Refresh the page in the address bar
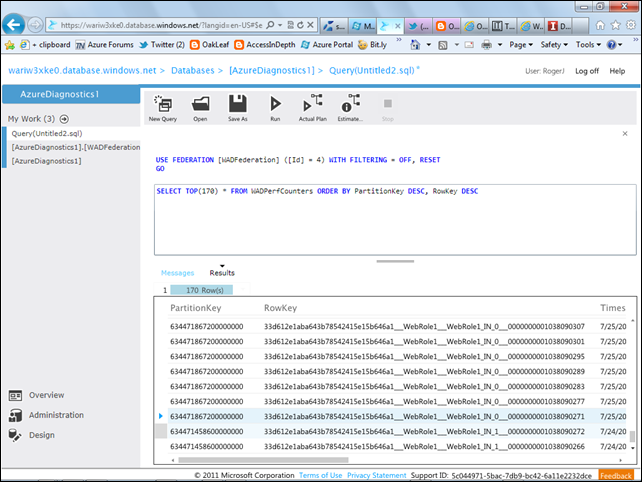 [x=301, y=25]
